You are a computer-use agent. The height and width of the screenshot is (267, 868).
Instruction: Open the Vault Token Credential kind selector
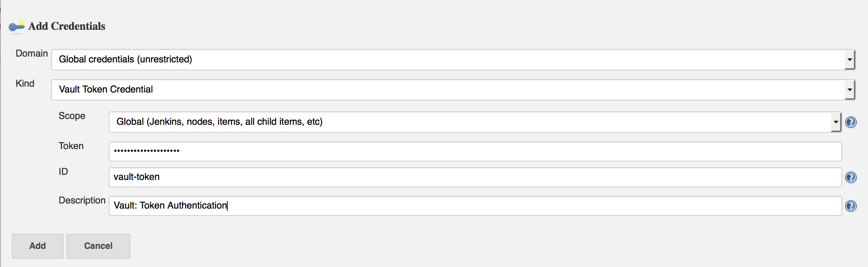click(x=453, y=90)
